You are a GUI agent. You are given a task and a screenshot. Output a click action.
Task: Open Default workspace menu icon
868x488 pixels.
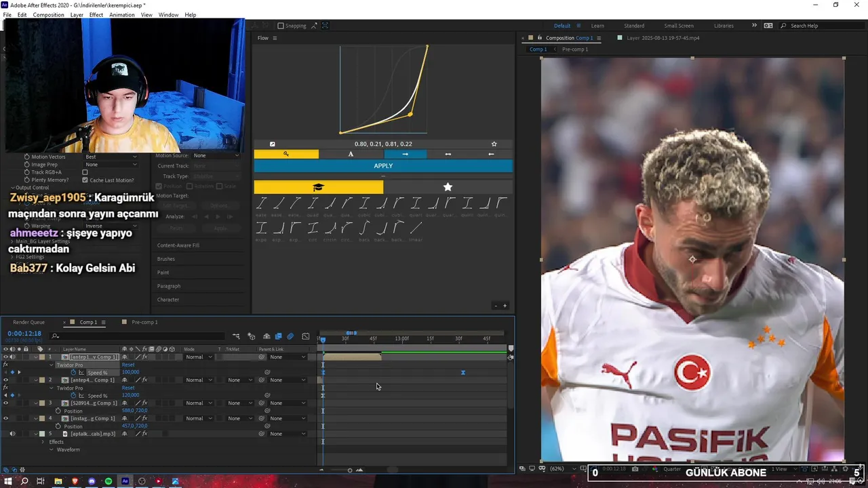(x=577, y=26)
